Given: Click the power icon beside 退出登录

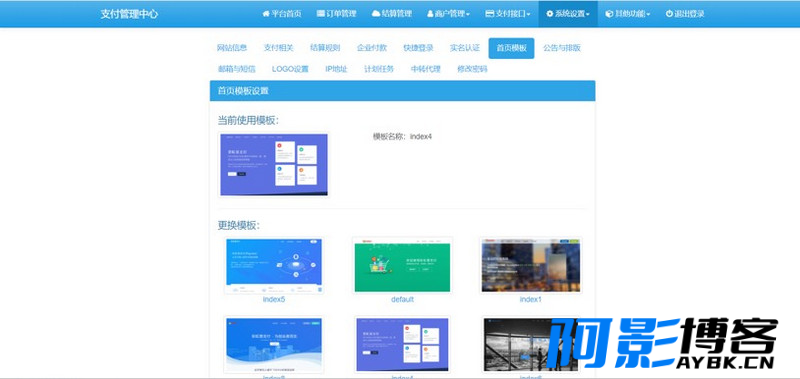Looking at the screenshot, I should pyautogui.click(x=669, y=14).
